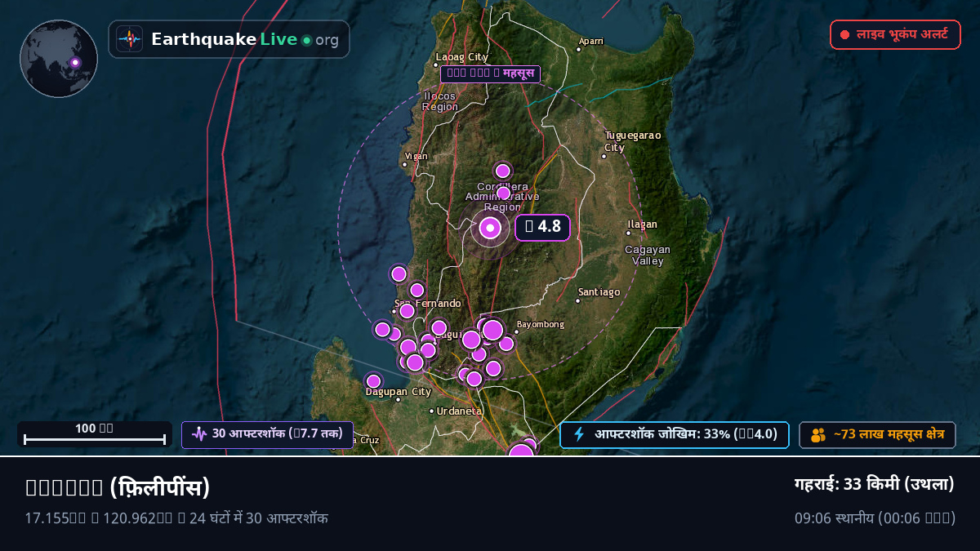This screenshot has width=980, height=551.
Task: Click the Tuguegarao City map label
Action: pyautogui.click(x=633, y=141)
